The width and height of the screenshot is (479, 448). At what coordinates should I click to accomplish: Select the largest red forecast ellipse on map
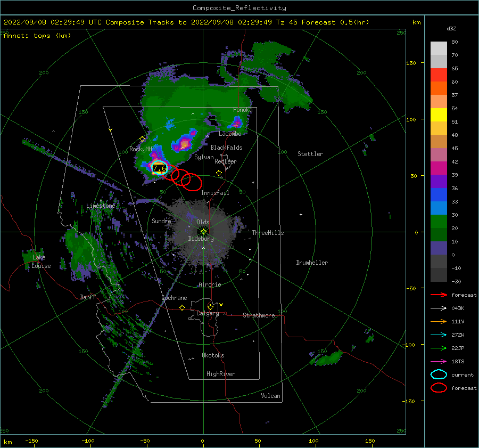pyautogui.click(x=192, y=183)
